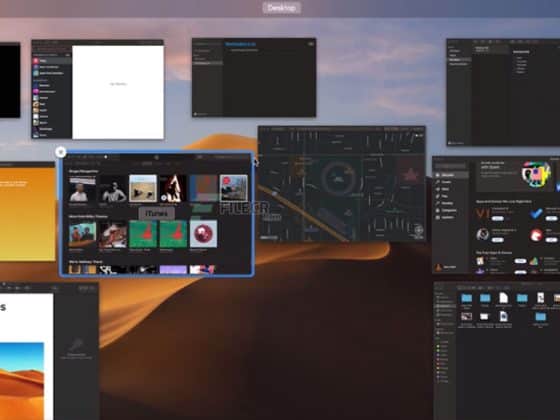Viewport: 560px width, 420px height.
Task: Click the App Store search field
Action: (x=450, y=166)
